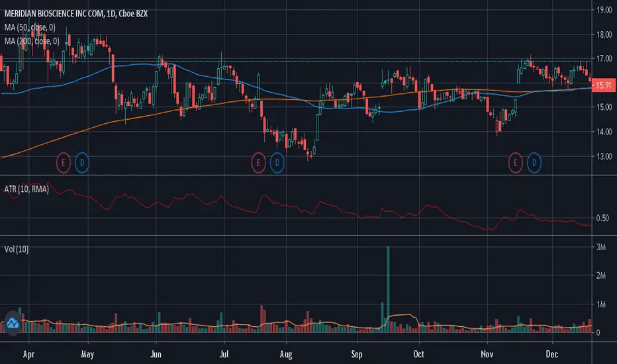The height and width of the screenshot is (364, 617).
Task: Click the Dec label on time axis
Action: point(551,355)
